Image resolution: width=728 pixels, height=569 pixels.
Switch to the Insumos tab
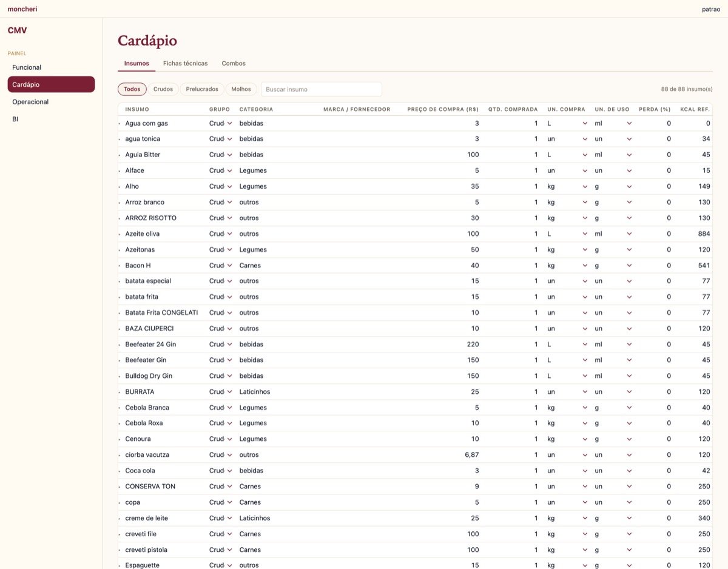(136, 63)
